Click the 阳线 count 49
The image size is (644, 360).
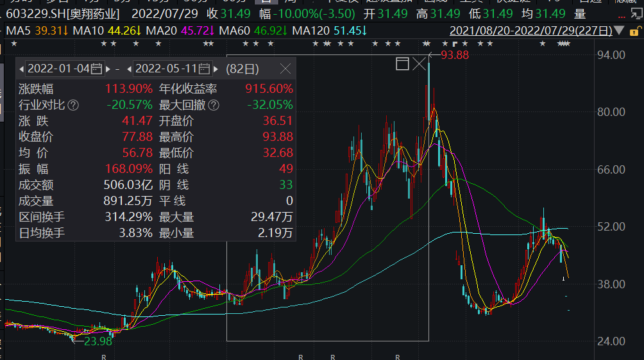coord(286,168)
